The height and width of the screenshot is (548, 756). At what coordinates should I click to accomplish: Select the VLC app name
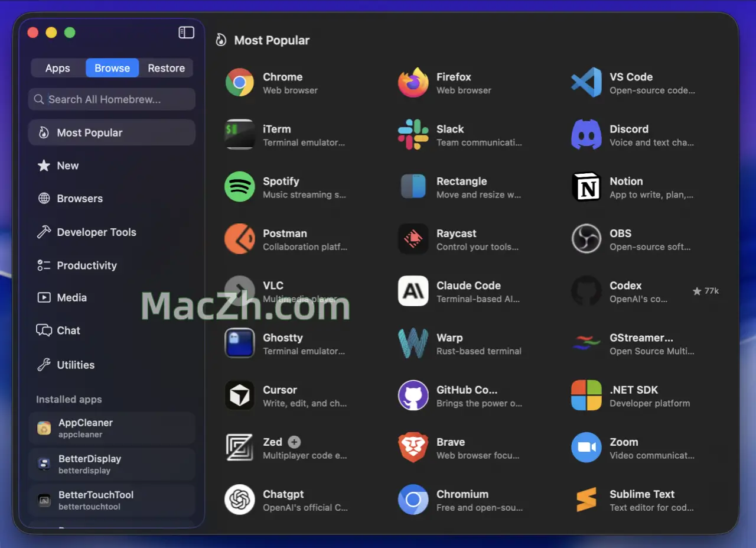pyautogui.click(x=273, y=286)
